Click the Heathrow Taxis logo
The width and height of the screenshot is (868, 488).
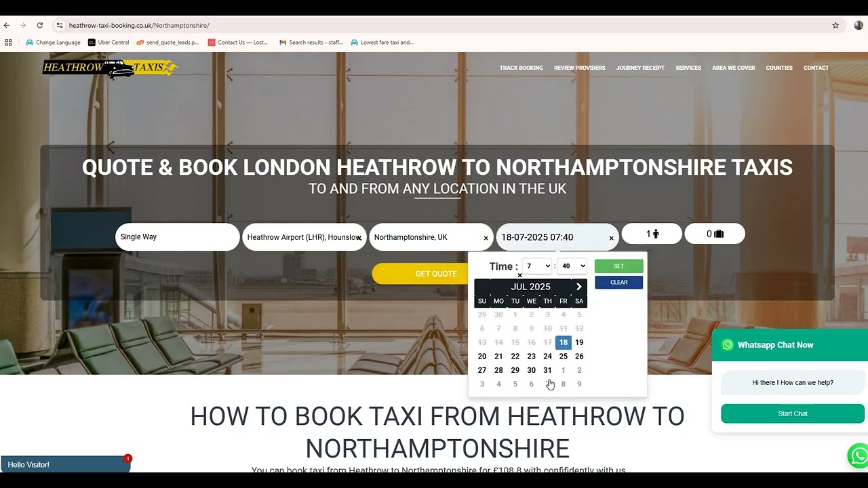(x=110, y=68)
